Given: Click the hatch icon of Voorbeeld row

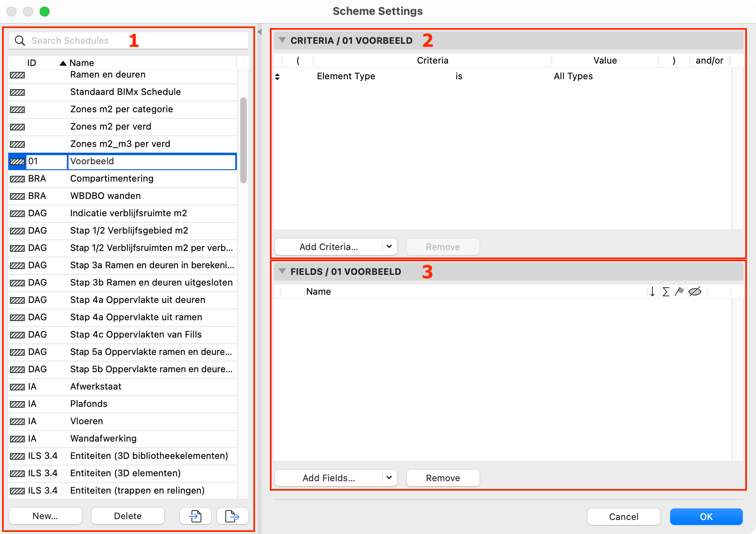Looking at the screenshot, I should point(17,161).
